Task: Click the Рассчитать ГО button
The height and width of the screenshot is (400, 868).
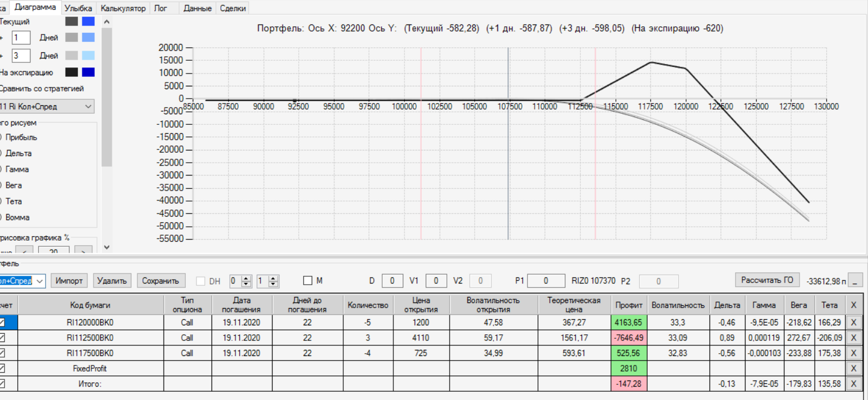Action: [x=767, y=280]
